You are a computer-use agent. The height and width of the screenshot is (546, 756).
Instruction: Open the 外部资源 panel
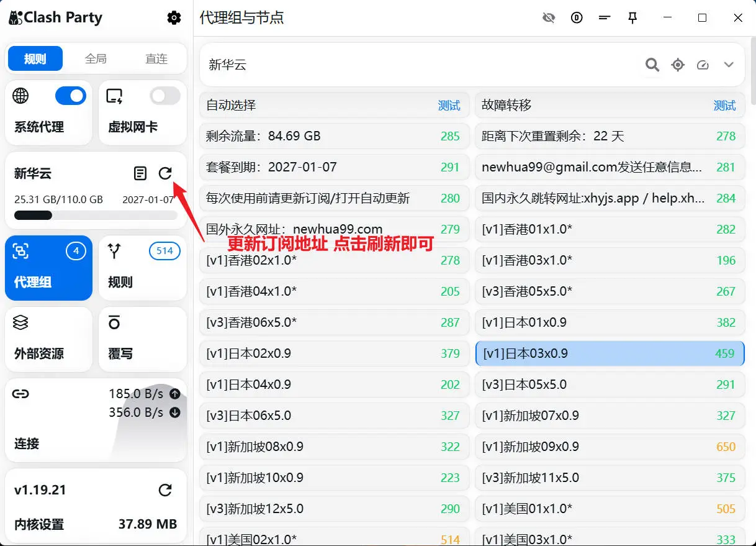(x=48, y=339)
